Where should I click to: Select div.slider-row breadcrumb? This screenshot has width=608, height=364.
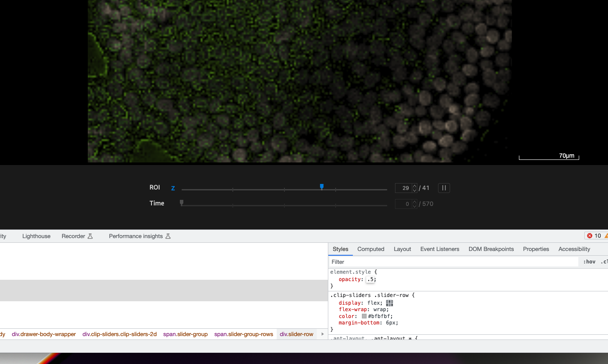point(296,334)
